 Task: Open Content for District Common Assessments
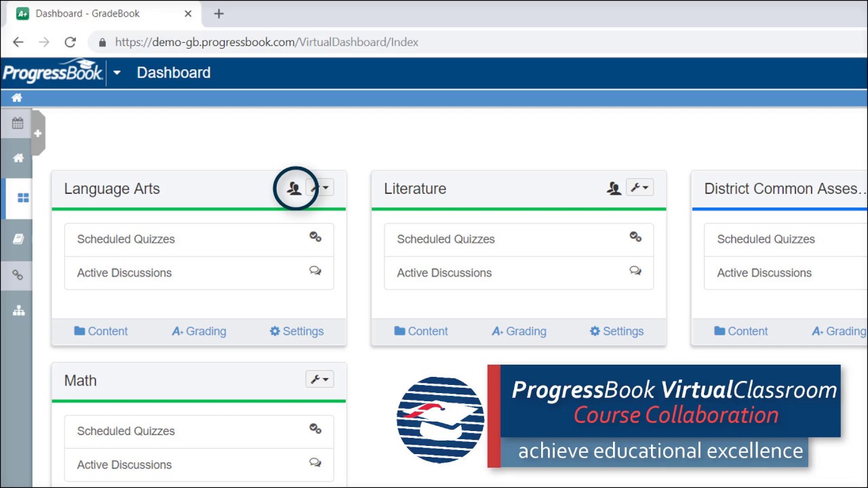pyautogui.click(x=741, y=331)
